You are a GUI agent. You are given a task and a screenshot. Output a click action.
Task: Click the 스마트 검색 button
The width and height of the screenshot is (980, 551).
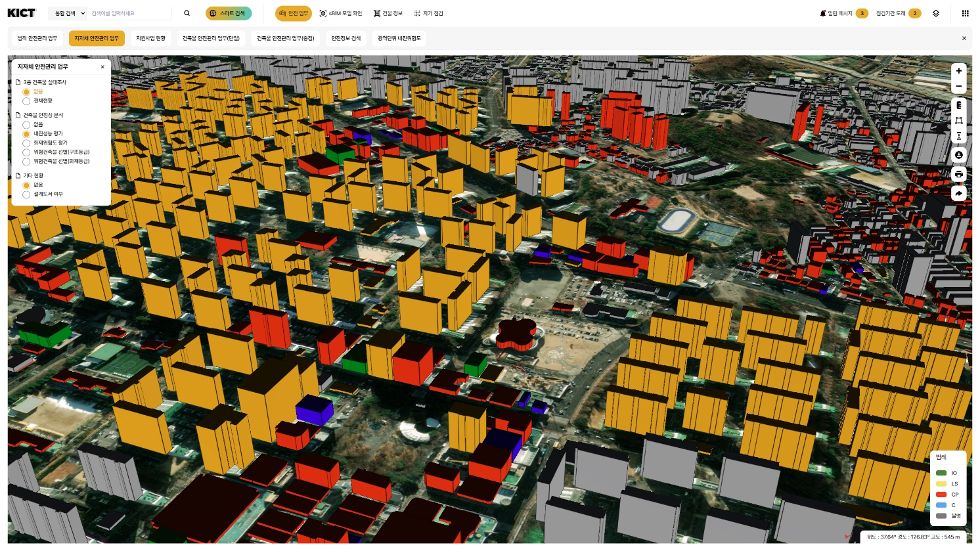(x=228, y=13)
